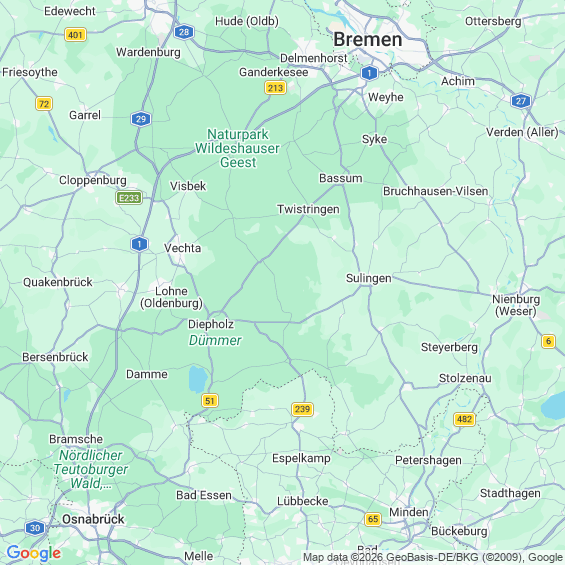Click the yellow 65 road shield near Minden
Viewport: 565px width, 565px height.
(373, 519)
